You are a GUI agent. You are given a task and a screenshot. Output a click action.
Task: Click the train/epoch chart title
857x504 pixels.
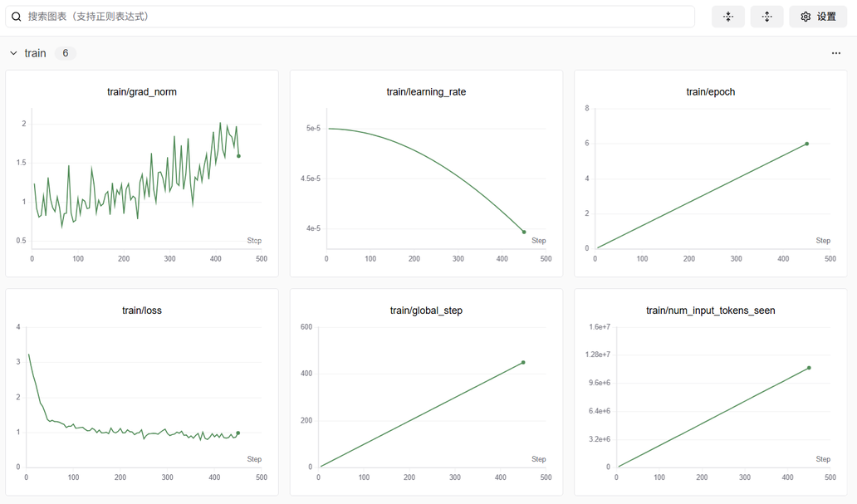coord(710,92)
